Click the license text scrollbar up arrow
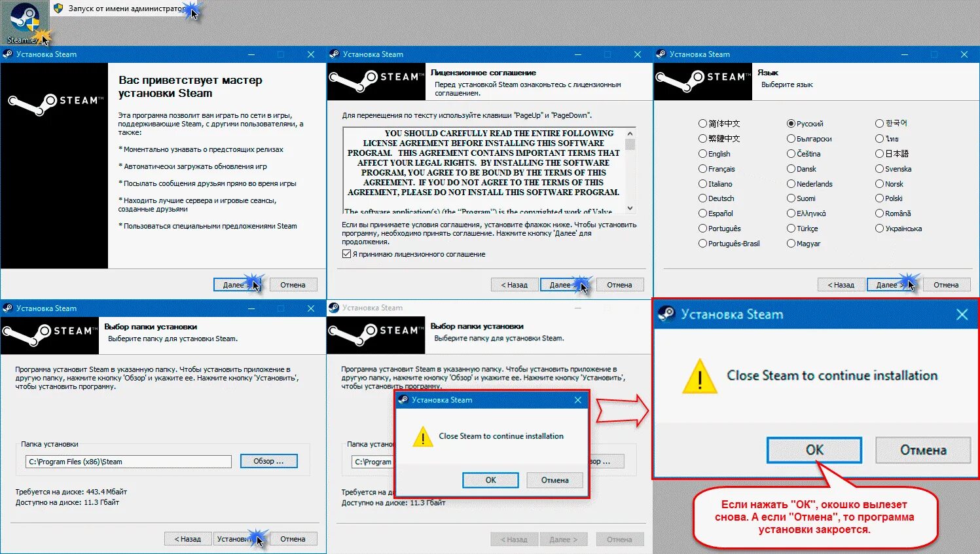This screenshot has height=554, width=980. (x=630, y=133)
